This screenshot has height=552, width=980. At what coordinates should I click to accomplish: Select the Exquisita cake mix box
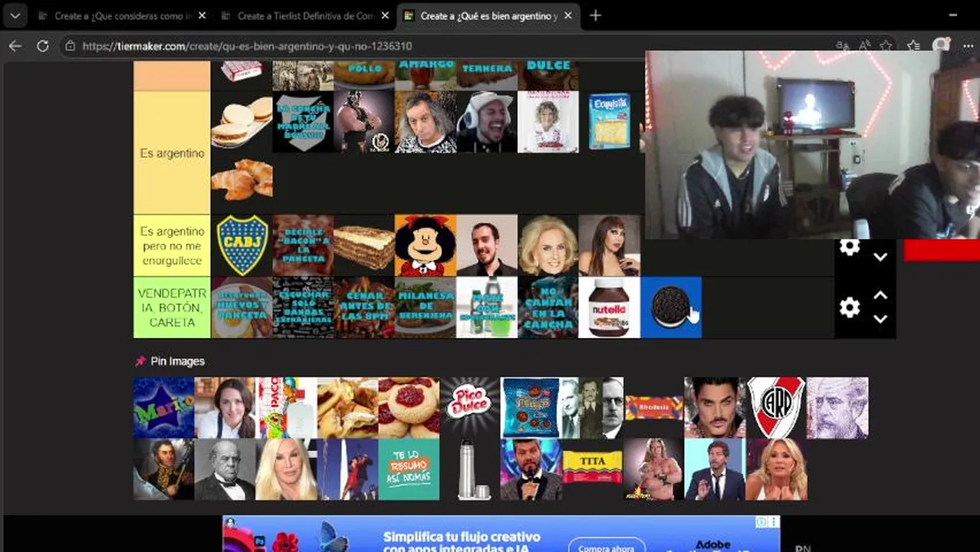coord(610,122)
